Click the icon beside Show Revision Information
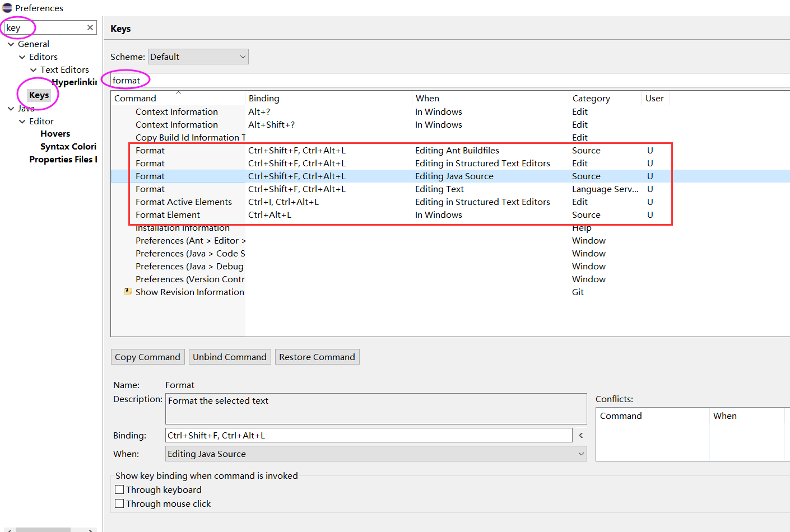Viewport: 790px width, 532px height. pyautogui.click(x=128, y=292)
